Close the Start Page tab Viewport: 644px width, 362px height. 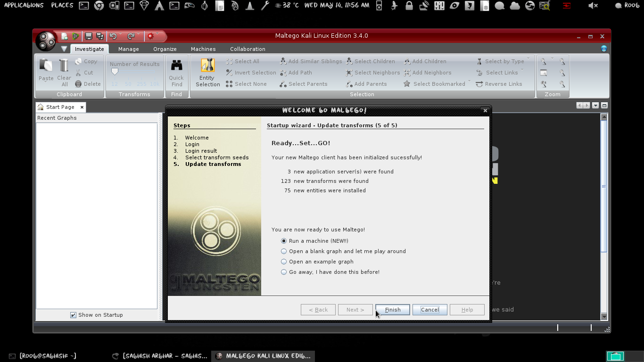point(82,107)
